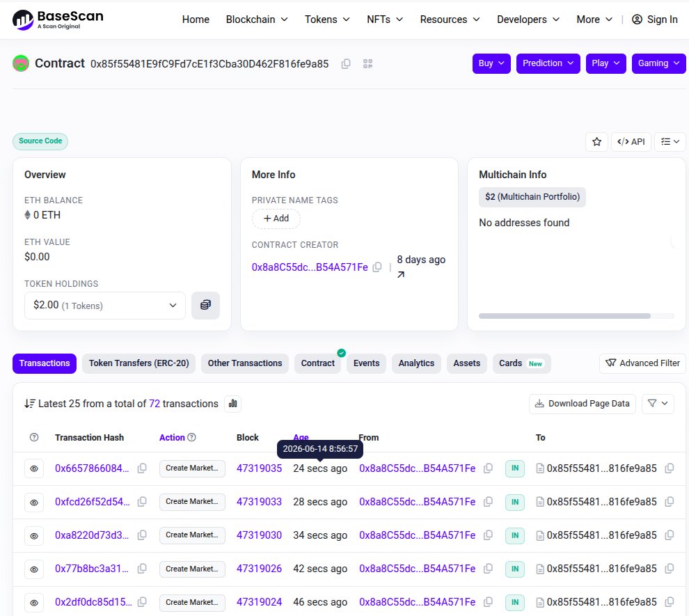Expand the NFTs menu

coord(385,19)
